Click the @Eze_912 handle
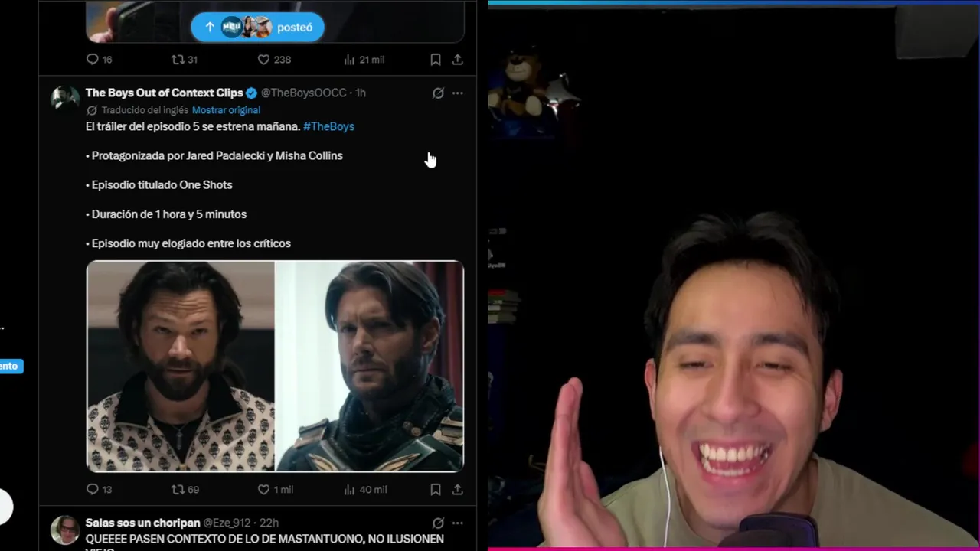This screenshot has width=980, height=551. [227, 523]
